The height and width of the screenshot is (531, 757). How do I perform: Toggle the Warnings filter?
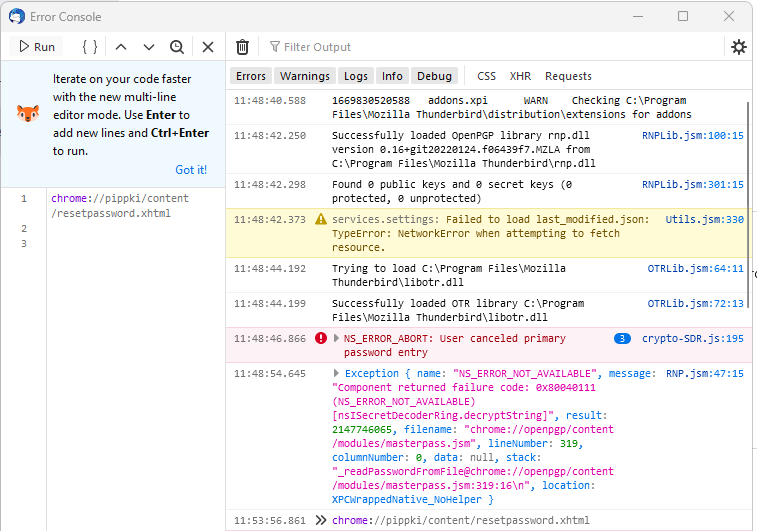(x=305, y=76)
